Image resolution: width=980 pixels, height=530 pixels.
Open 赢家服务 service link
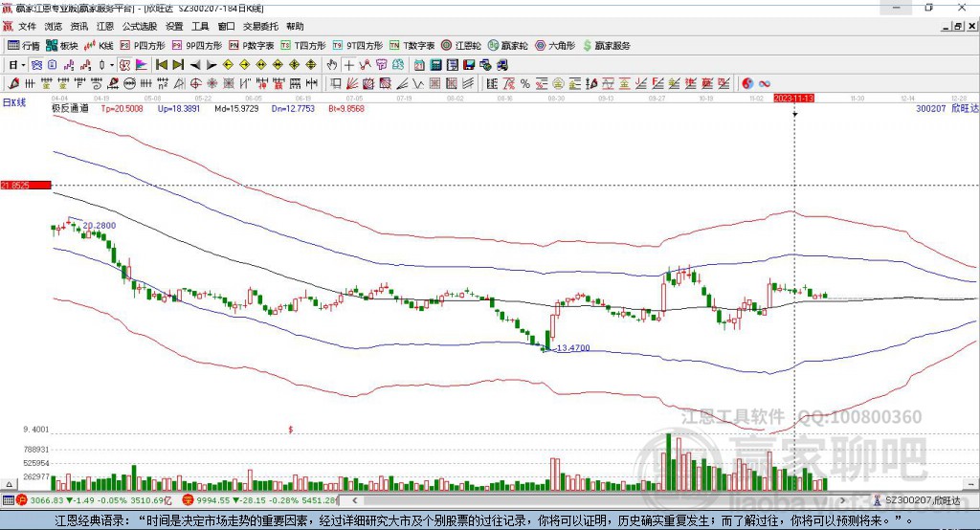click(x=606, y=46)
